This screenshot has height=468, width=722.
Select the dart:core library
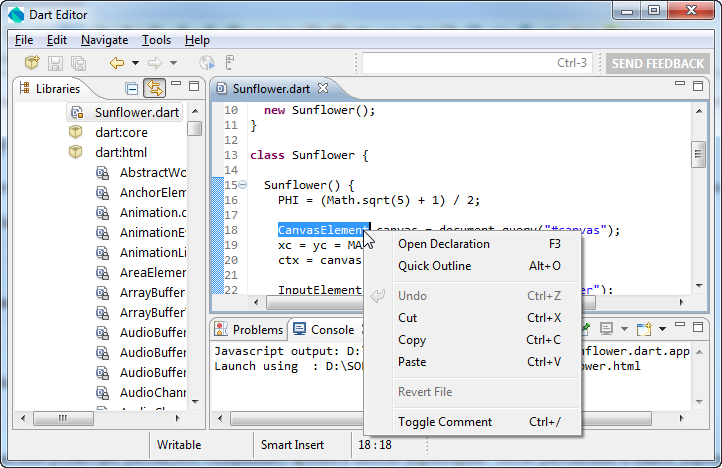(109, 132)
